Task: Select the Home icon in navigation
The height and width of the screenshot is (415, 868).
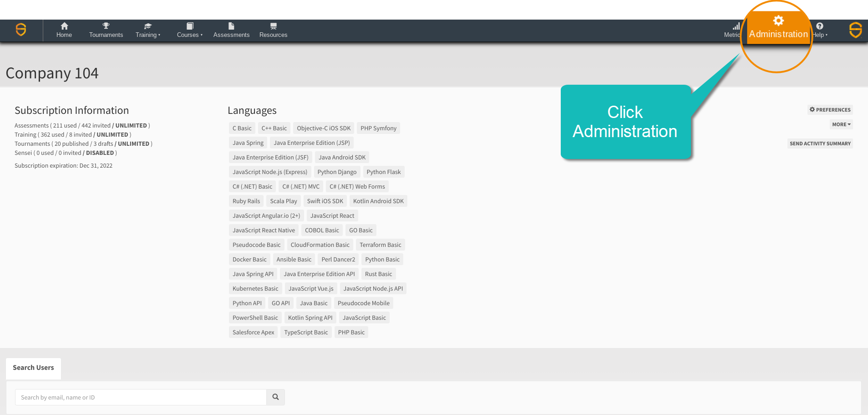Action: [64, 26]
